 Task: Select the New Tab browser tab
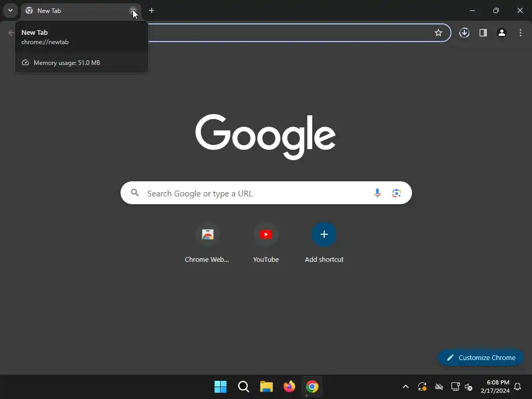pos(81,11)
